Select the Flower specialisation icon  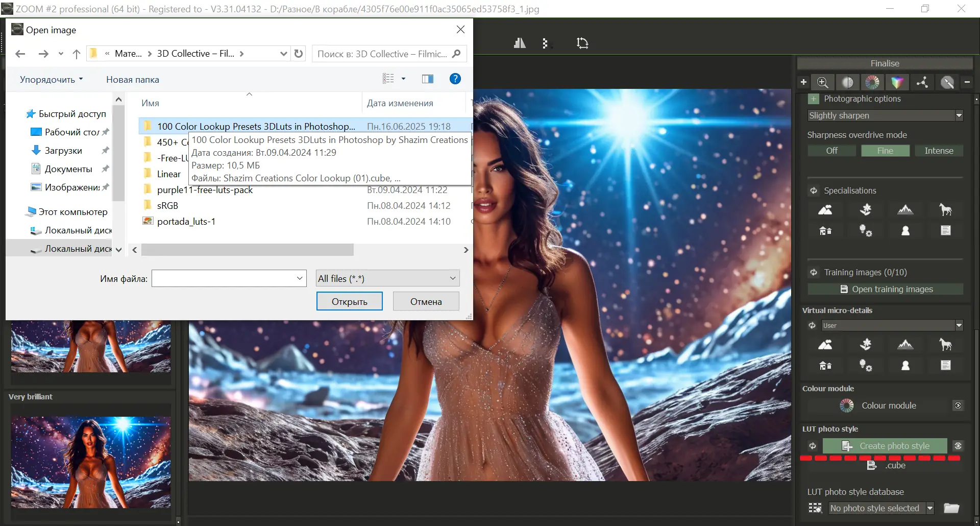click(x=866, y=209)
